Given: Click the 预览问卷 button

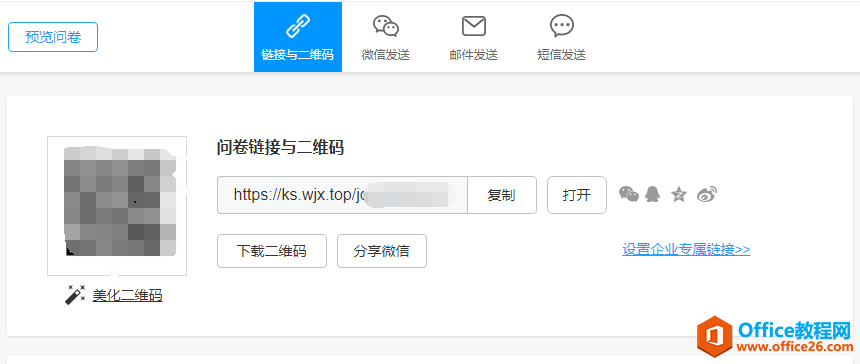Looking at the screenshot, I should click(53, 37).
